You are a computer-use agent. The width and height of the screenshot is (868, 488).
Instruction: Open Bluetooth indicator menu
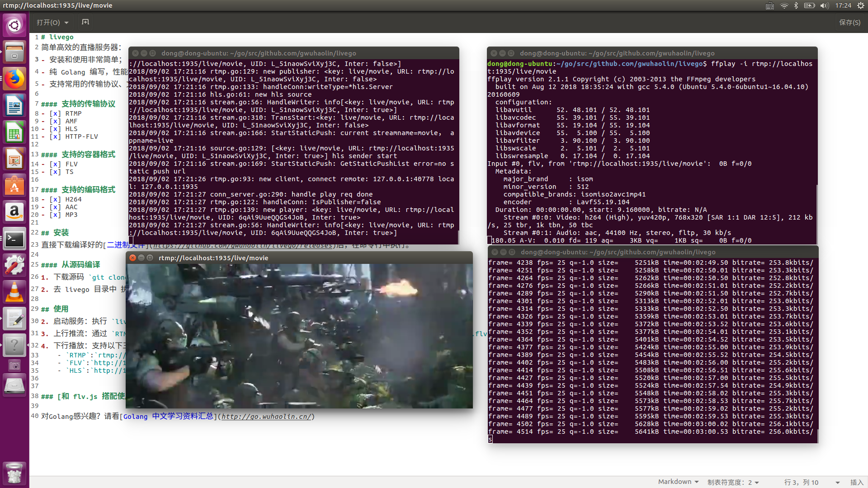(x=796, y=5)
